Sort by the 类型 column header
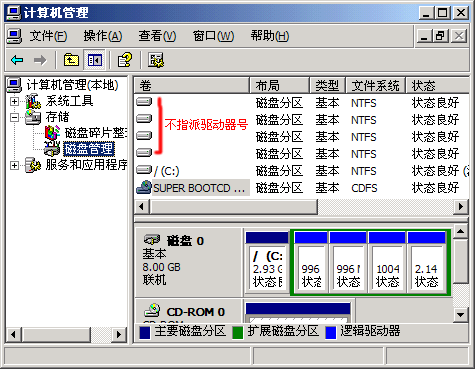This screenshot has width=475, height=369. (328, 86)
